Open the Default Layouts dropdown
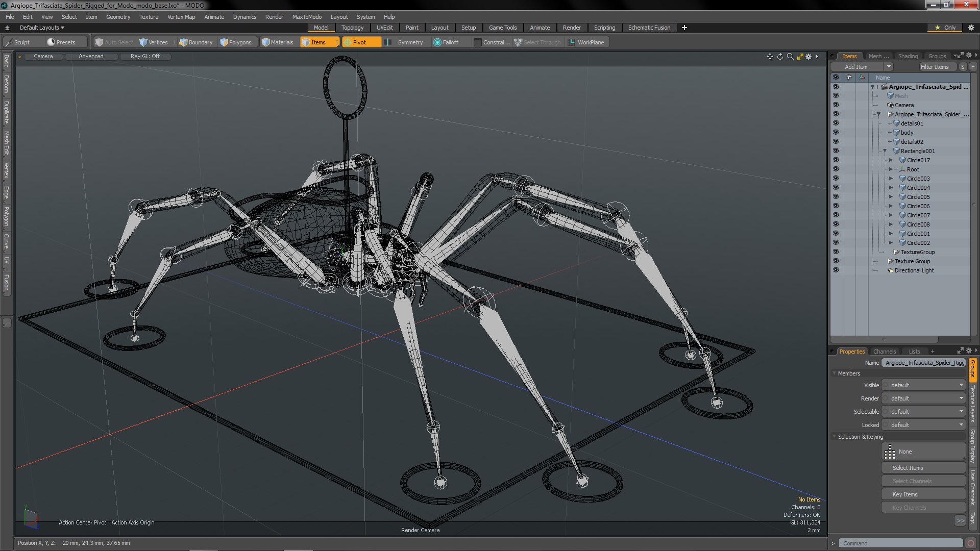Image resolution: width=980 pixels, height=551 pixels. 42,28
